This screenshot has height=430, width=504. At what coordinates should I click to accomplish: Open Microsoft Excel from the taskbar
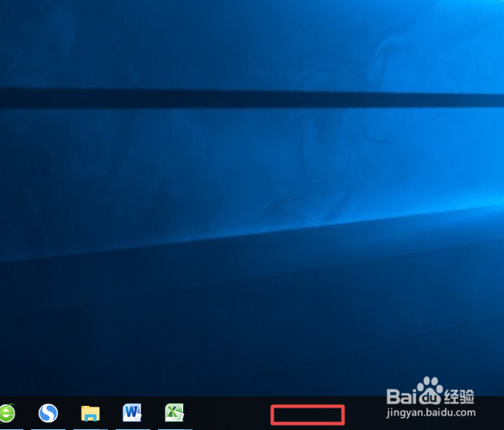point(174,413)
